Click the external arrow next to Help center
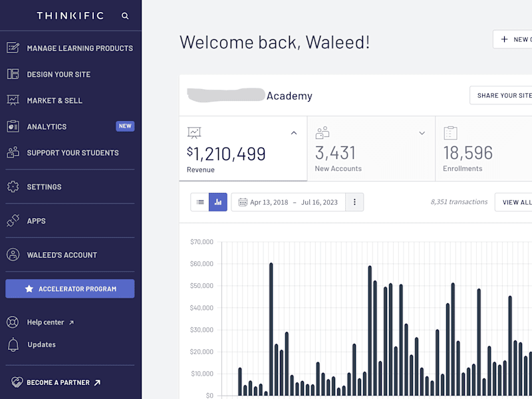 pyautogui.click(x=71, y=323)
